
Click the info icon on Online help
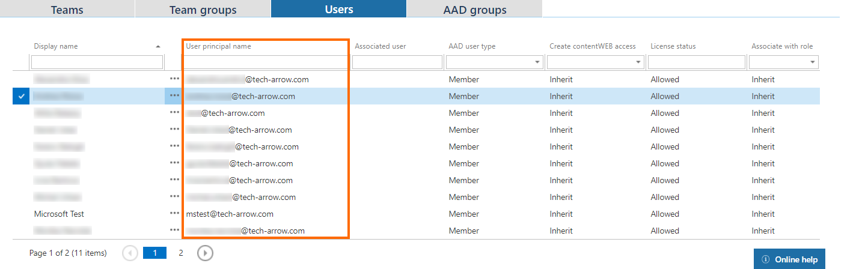765,259
